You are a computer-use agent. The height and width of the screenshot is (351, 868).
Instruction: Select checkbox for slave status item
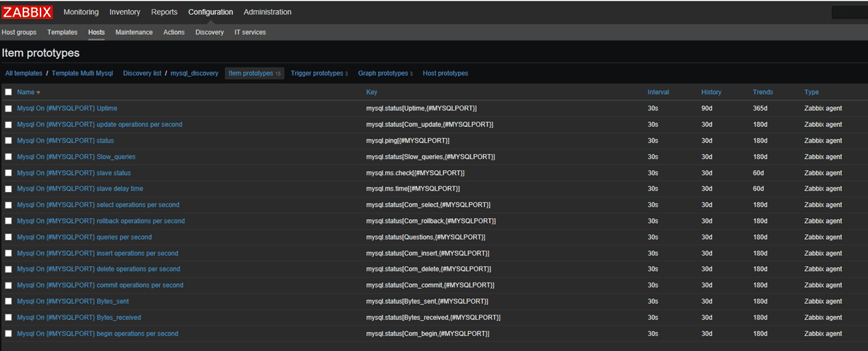coord(8,173)
